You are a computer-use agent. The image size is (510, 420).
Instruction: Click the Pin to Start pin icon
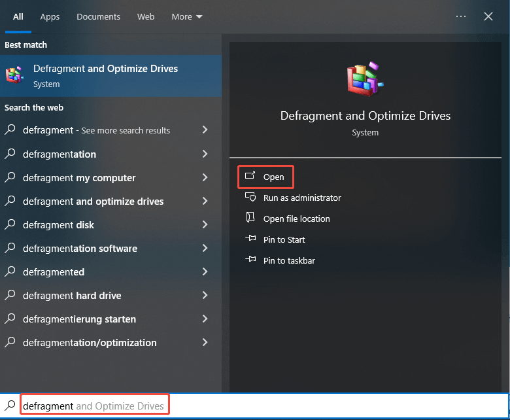250,239
